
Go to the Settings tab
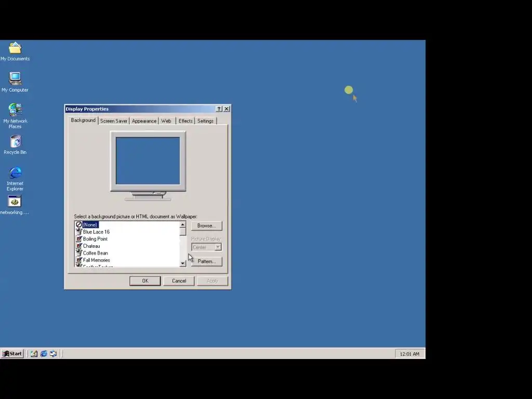205,121
